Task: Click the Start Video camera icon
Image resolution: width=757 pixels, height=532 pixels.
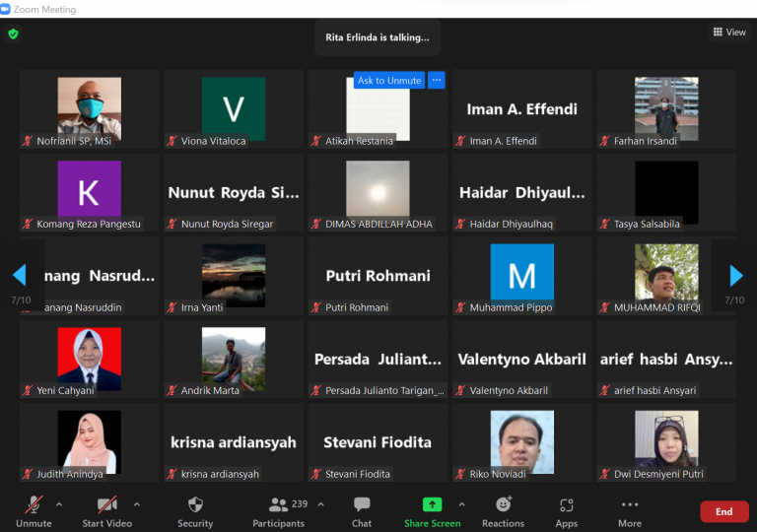Action: point(107,505)
